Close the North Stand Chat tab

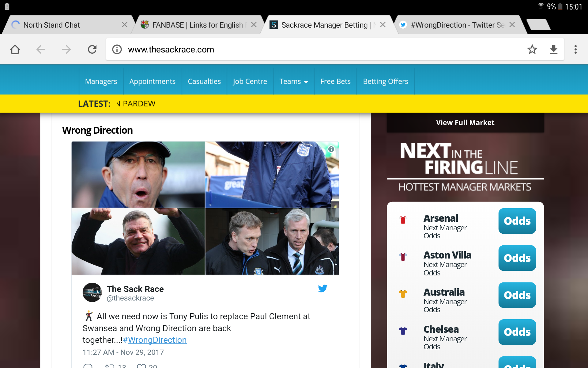click(125, 25)
